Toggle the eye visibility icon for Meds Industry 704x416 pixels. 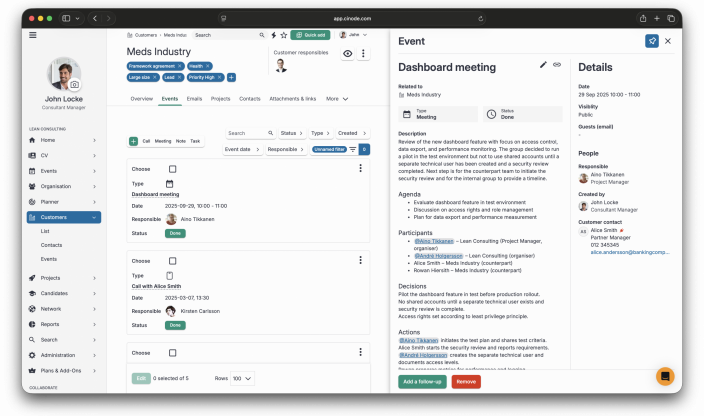tap(348, 53)
